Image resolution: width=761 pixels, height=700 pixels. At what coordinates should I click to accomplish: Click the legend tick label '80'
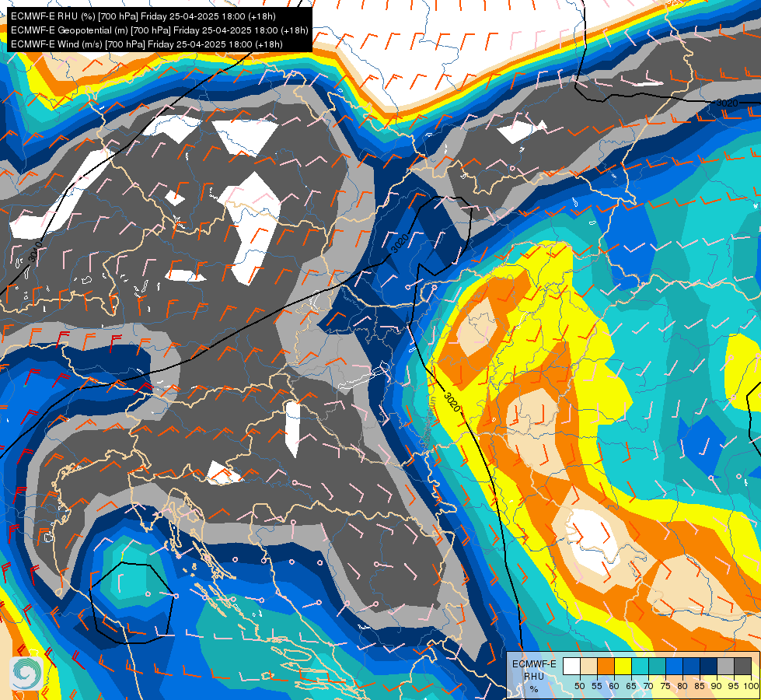point(682,686)
